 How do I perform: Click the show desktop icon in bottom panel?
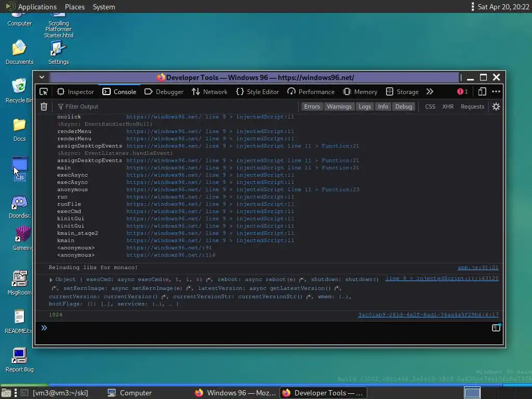pos(6,393)
